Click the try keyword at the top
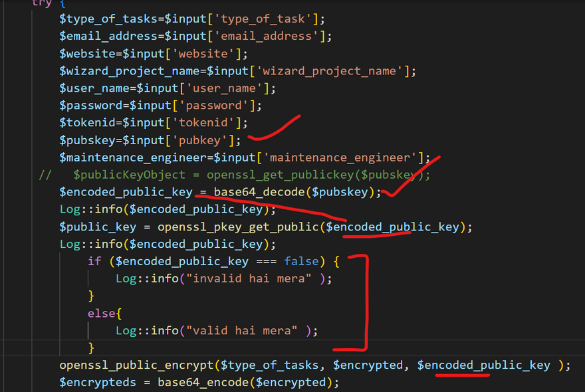The width and height of the screenshot is (585, 392). pos(41,3)
